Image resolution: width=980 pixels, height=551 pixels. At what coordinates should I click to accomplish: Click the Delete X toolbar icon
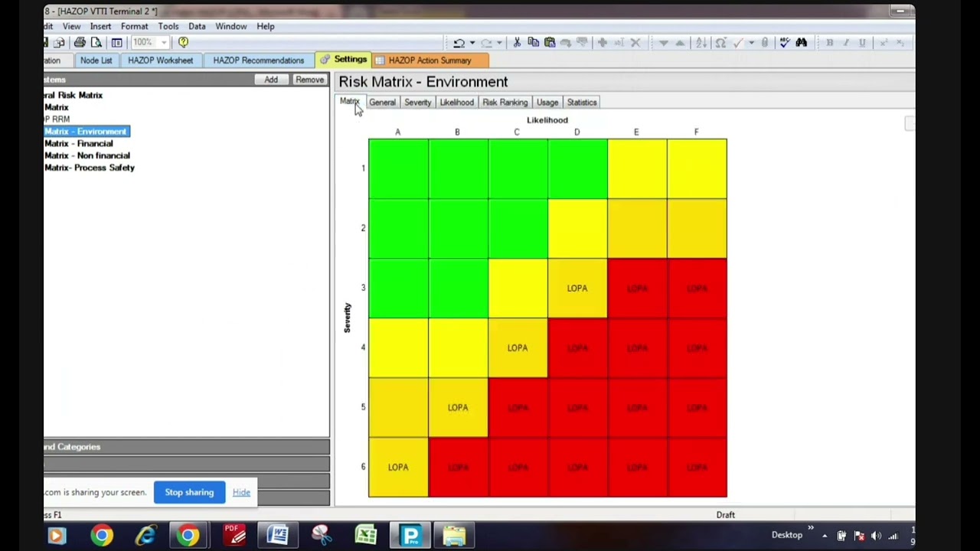(x=635, y=43)
